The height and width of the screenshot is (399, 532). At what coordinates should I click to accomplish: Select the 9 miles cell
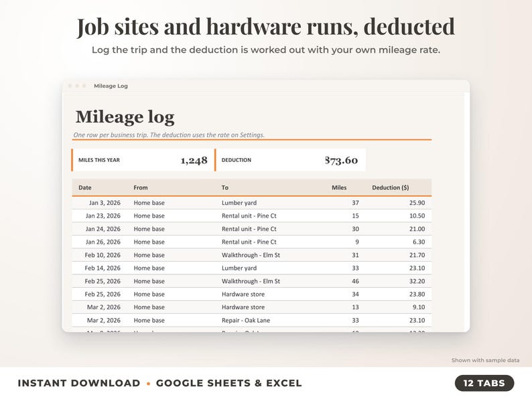[357, 242]
